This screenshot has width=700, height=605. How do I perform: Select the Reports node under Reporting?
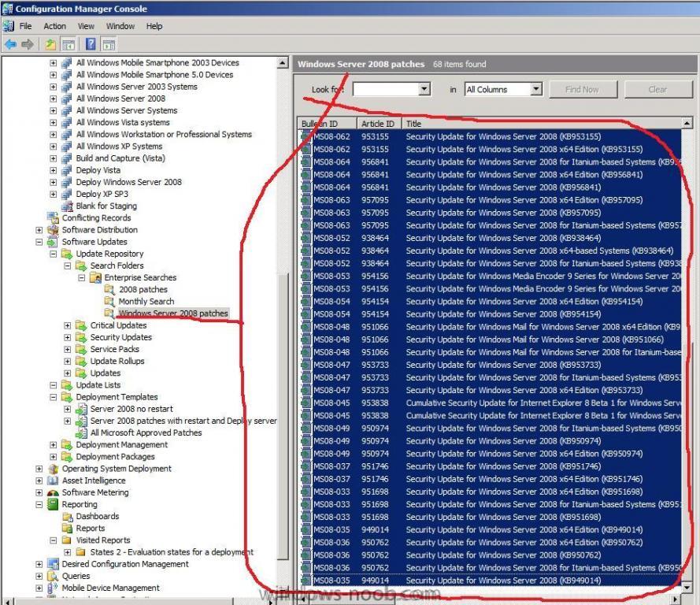pyautogui.click(x=91, y=529)
